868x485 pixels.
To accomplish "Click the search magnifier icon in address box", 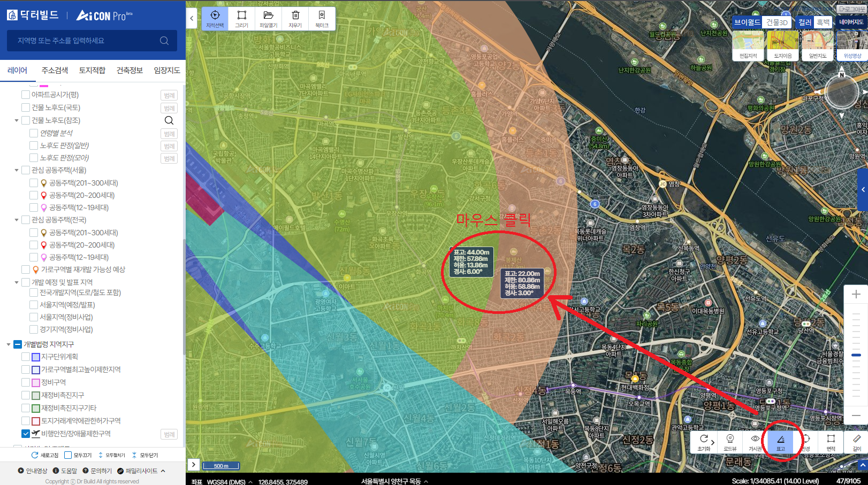I will [x=164, y=41].
